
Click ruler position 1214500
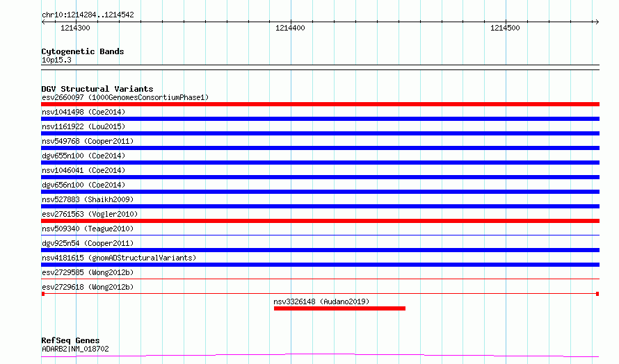tap(505, 28)
